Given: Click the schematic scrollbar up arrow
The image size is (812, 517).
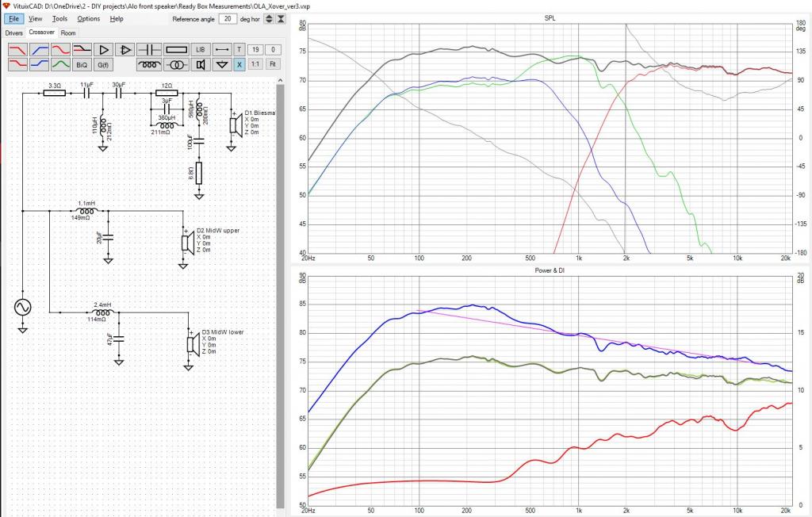Looking at the screenshot, I should click(280, 80).
